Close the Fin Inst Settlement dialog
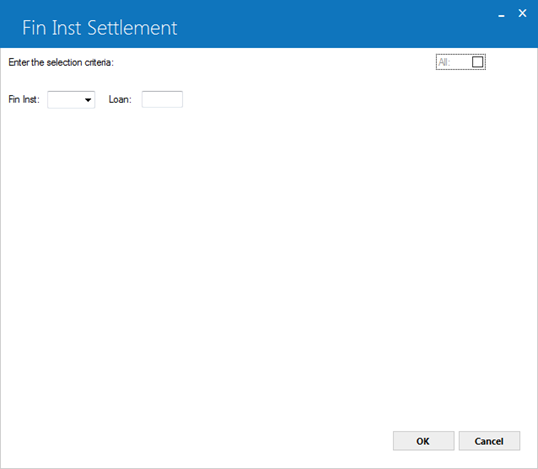 (x=522, y=13)
